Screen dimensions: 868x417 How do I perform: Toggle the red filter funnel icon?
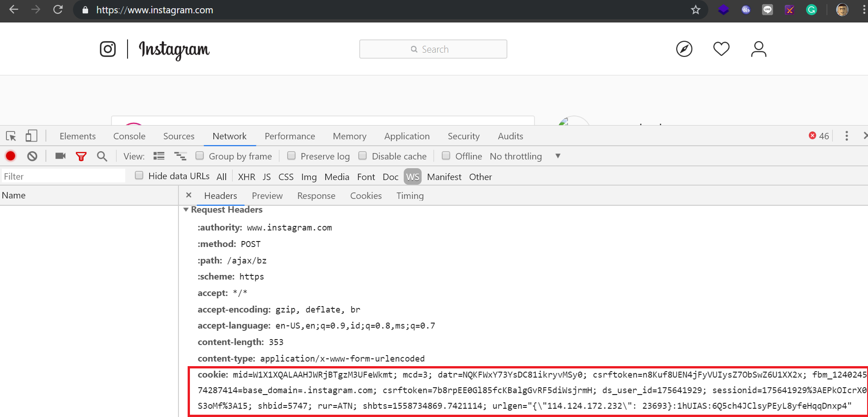81,157
